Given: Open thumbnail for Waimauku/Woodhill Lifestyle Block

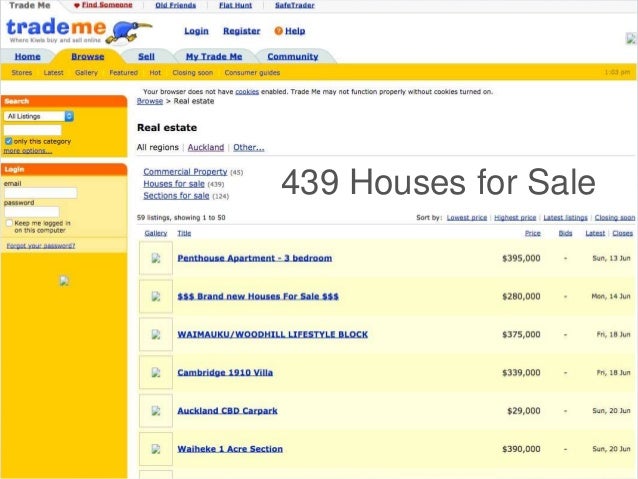Looking at the screenshot, I should pos(156,335).
